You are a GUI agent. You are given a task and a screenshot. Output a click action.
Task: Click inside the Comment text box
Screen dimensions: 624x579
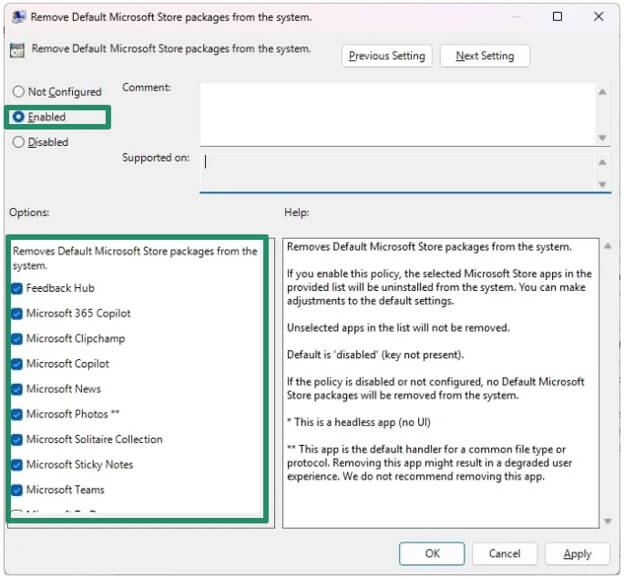(x=397, y=115)
